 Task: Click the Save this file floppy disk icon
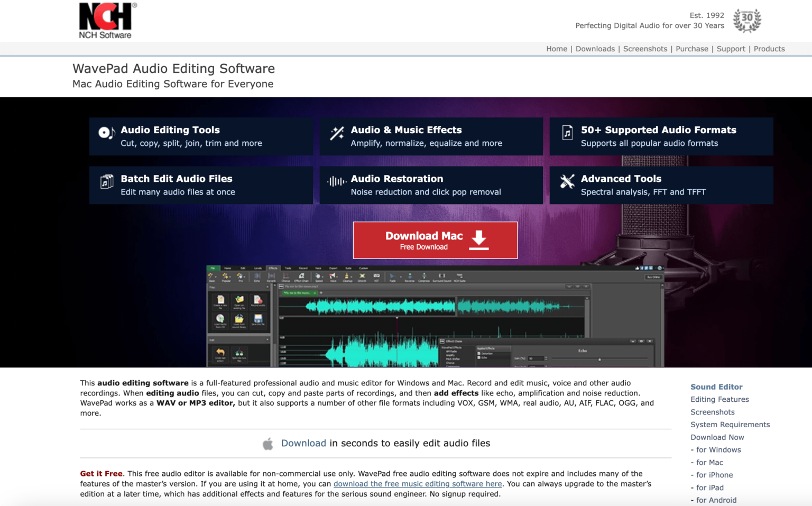tap(258, 319)
